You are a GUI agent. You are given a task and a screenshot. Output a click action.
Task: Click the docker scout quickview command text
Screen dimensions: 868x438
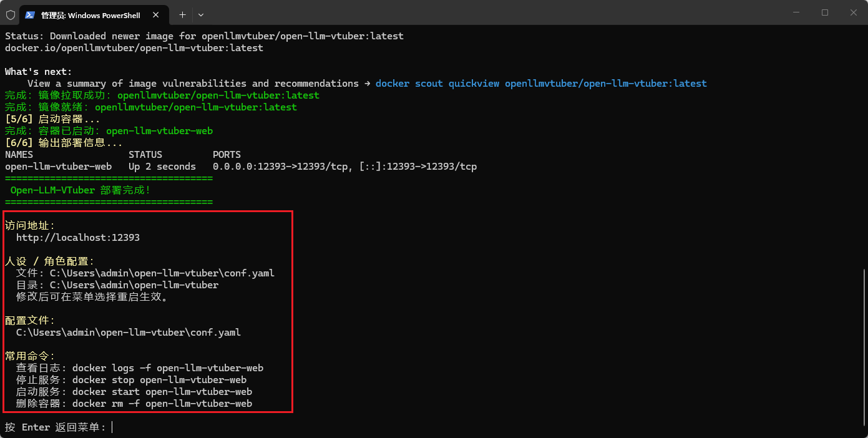541,84
